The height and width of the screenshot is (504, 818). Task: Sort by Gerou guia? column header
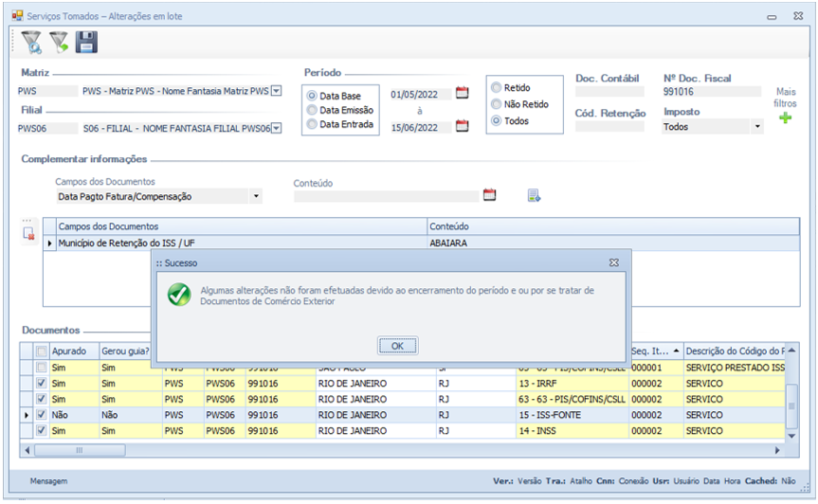124,351
